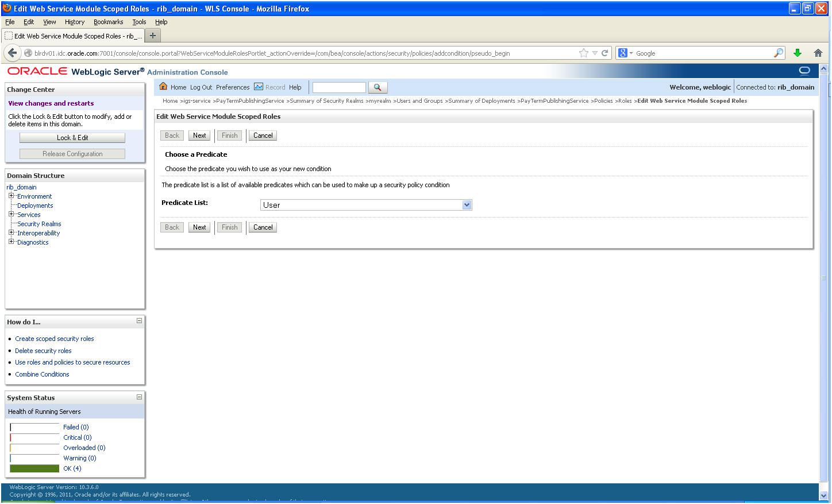Click the Oracle logo in the header
This screenshot has height=504, width=832.
coord(37,71)
